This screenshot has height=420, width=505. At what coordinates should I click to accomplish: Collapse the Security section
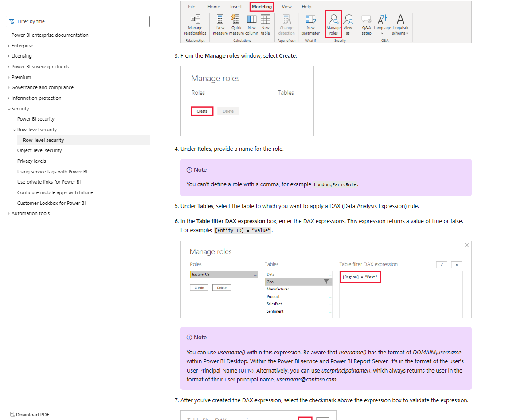9,109
